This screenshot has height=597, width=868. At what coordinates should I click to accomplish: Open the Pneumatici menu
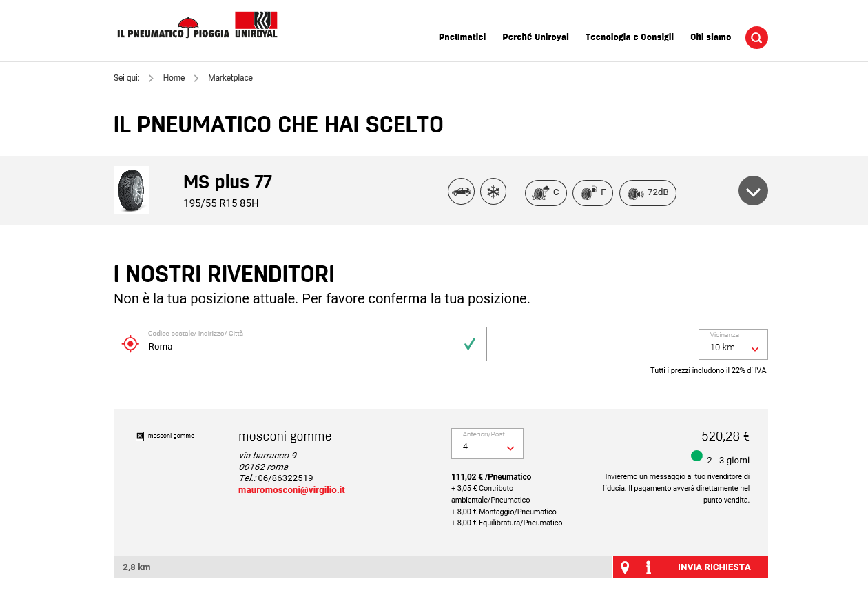click(x=462, y=37)
